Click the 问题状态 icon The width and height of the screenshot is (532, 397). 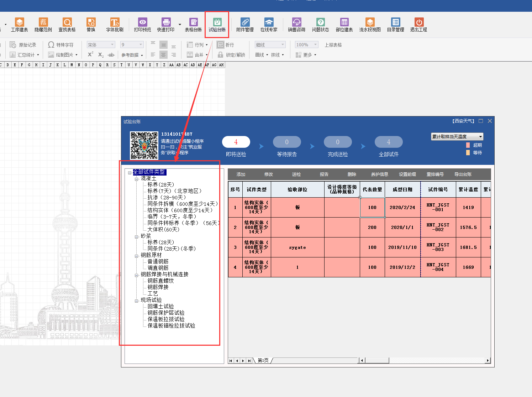click(x=320, y=25)
